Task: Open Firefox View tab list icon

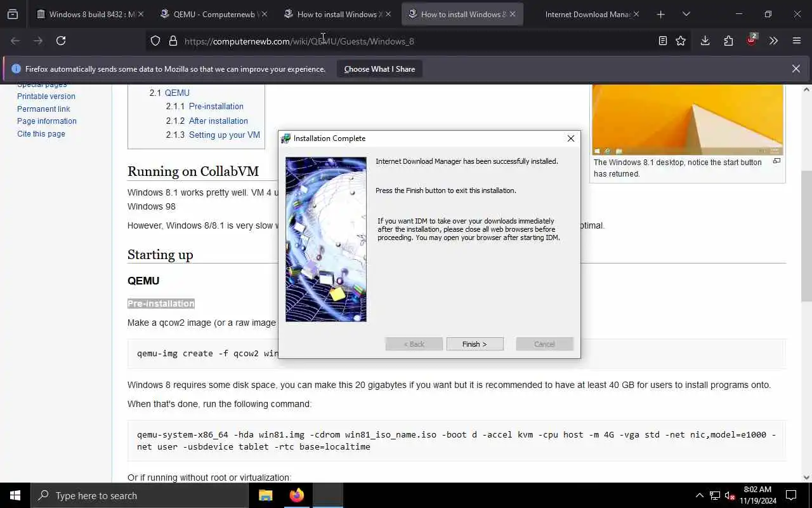Action: 12,14
